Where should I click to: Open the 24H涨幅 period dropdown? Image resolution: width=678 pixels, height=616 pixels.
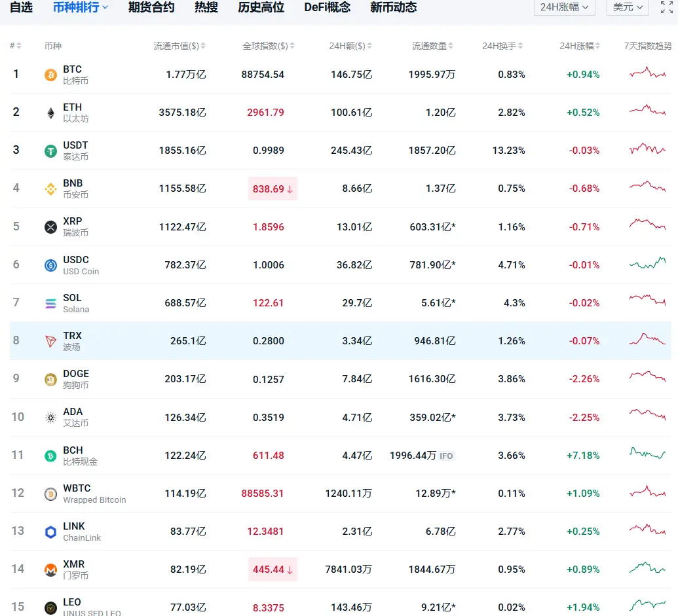pos(564,7)
